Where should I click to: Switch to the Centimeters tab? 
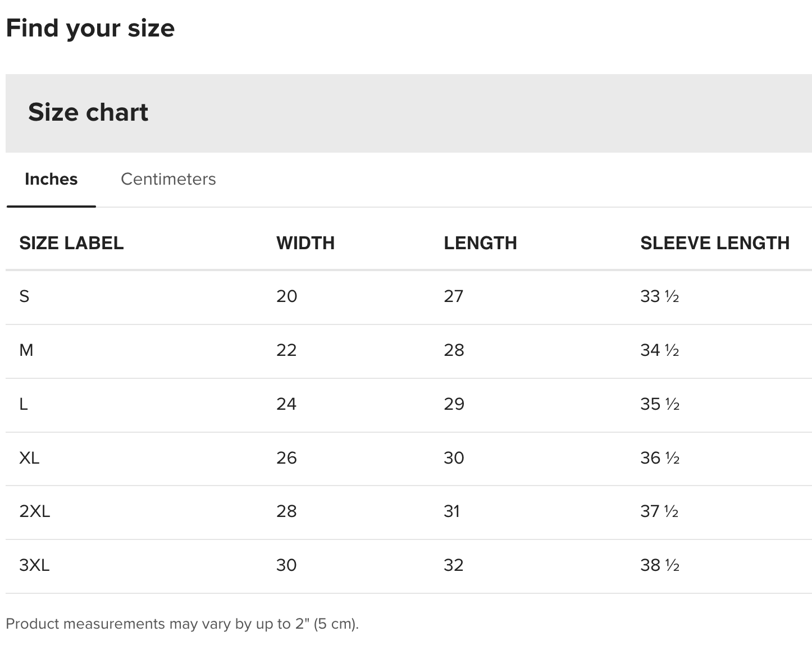click(x=168, y=179)
